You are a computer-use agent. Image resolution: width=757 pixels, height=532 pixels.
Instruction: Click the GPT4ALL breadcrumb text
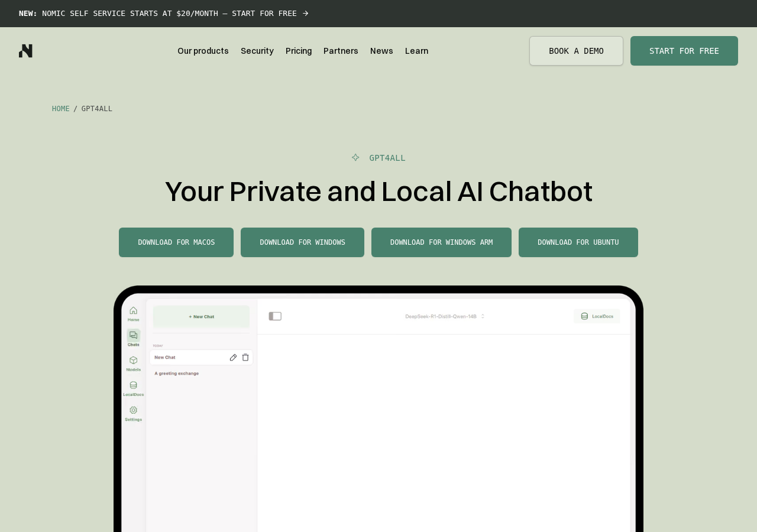point(97,109)
